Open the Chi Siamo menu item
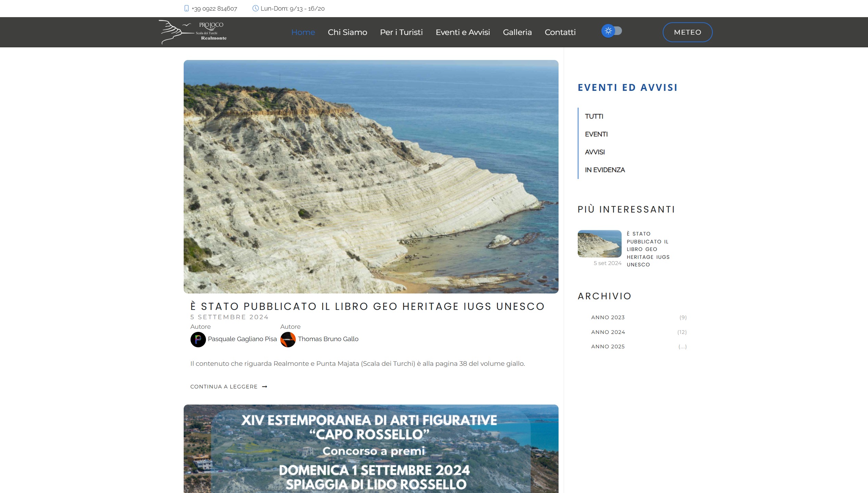868x493 pixels. (347, 32)
